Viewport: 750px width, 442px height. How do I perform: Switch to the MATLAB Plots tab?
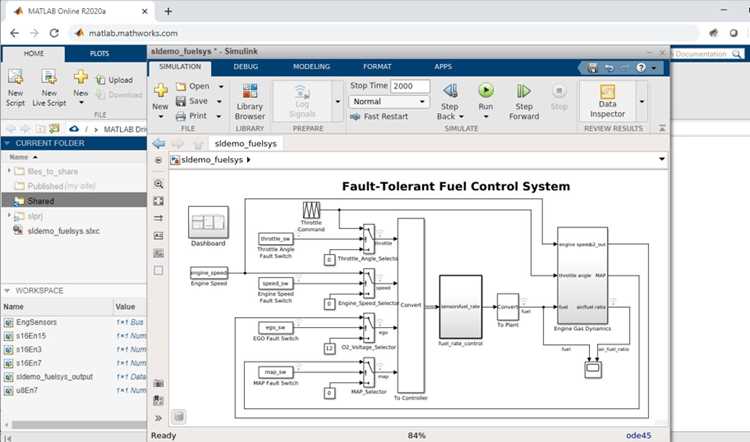click(x=99, y=54)
